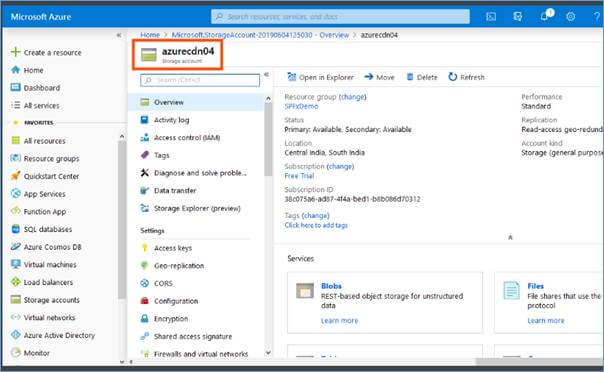The width and height of the screenshot is (604, 372).
Task: Collapse the essentials section caret
Action: (510, 237)
